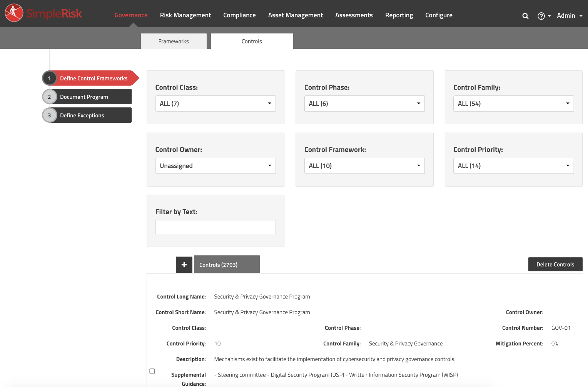Click the help question mark icon

point(541,16)
